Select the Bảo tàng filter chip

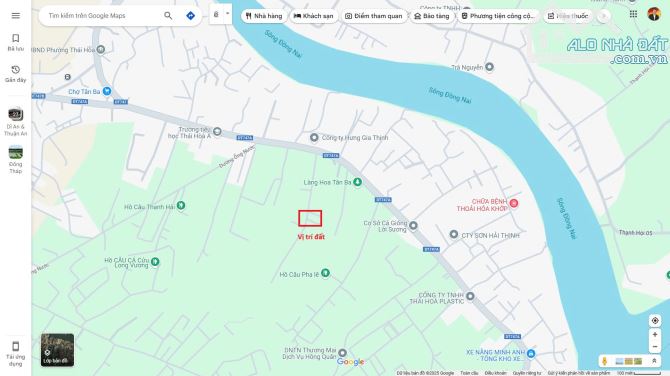(432, 16)
